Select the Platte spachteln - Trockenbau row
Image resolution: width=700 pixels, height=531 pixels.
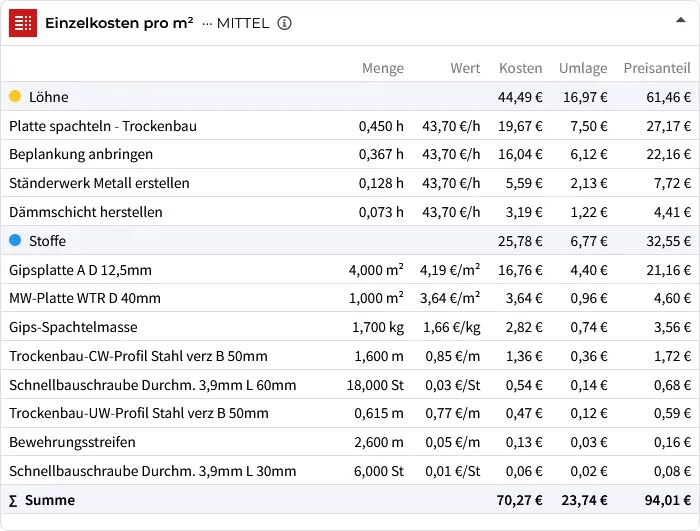tap(103, 126)
